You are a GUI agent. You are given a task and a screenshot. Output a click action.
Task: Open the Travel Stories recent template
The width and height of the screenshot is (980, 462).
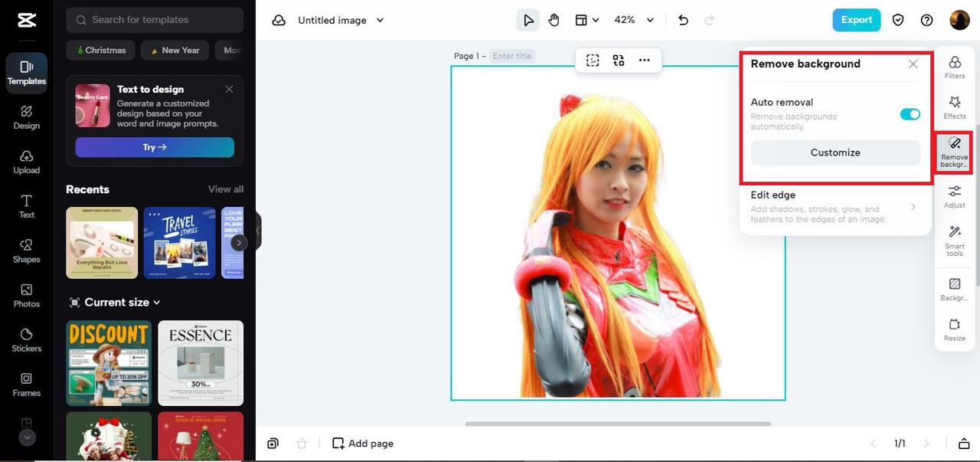pyautogui.click(x=180, y=243)
